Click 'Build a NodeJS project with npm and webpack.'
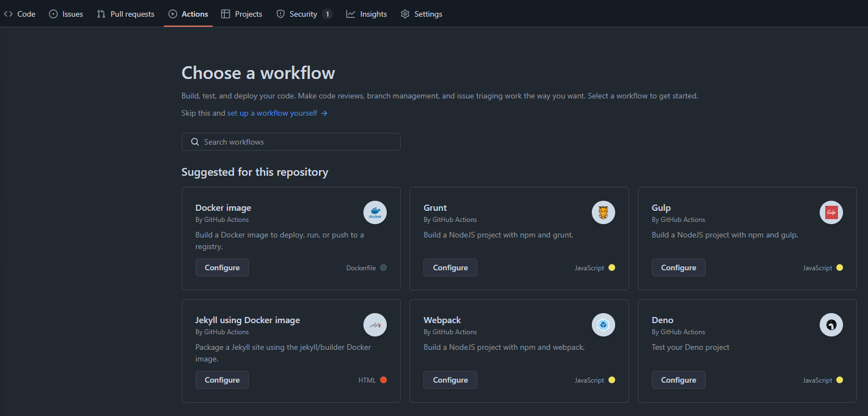The width and height of the screenshot is (868, 416). coord(504,347)
